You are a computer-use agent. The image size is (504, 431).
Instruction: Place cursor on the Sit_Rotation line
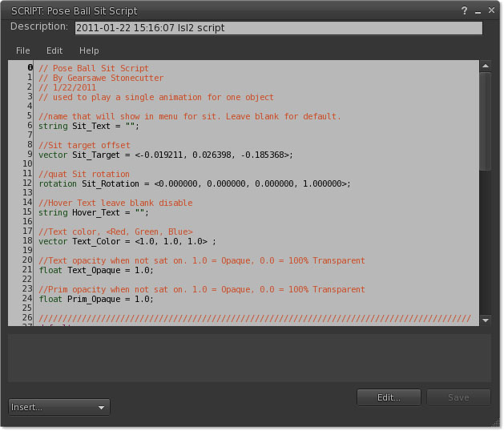pyautogui.click(x=194, y=183)
